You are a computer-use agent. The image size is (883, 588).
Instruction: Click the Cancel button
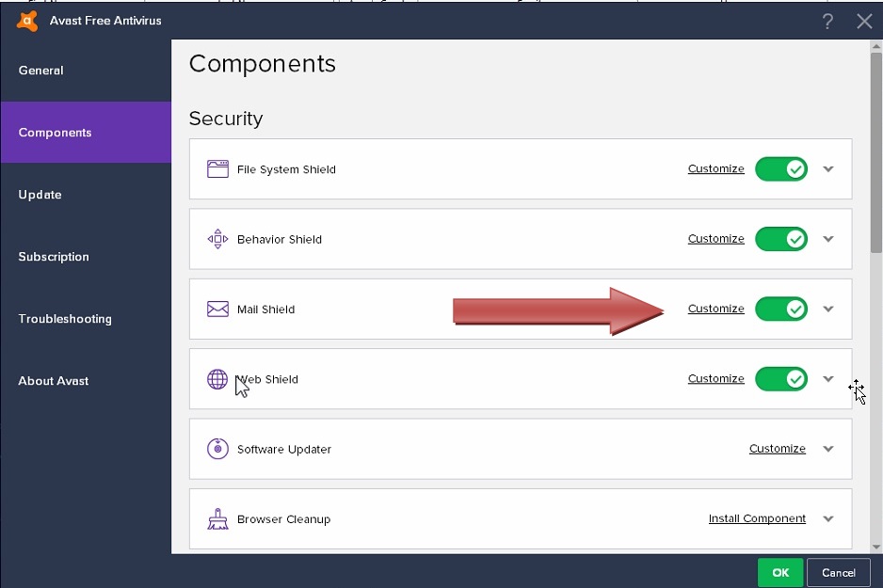pyautogui.click(x=838, y=573)
